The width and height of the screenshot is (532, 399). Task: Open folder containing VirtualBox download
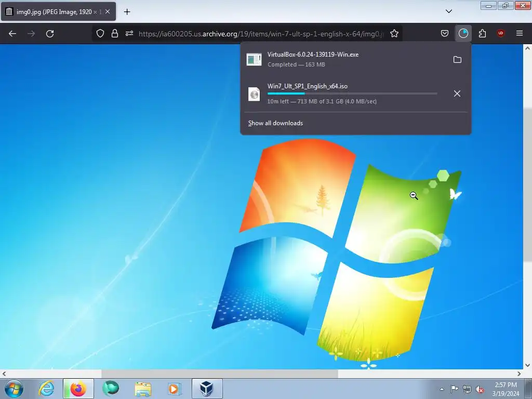[x=457, y=60]
